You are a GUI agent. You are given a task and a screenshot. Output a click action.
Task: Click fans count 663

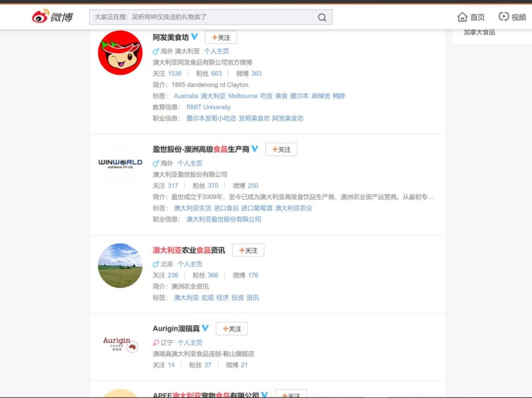tap(216, 74)
